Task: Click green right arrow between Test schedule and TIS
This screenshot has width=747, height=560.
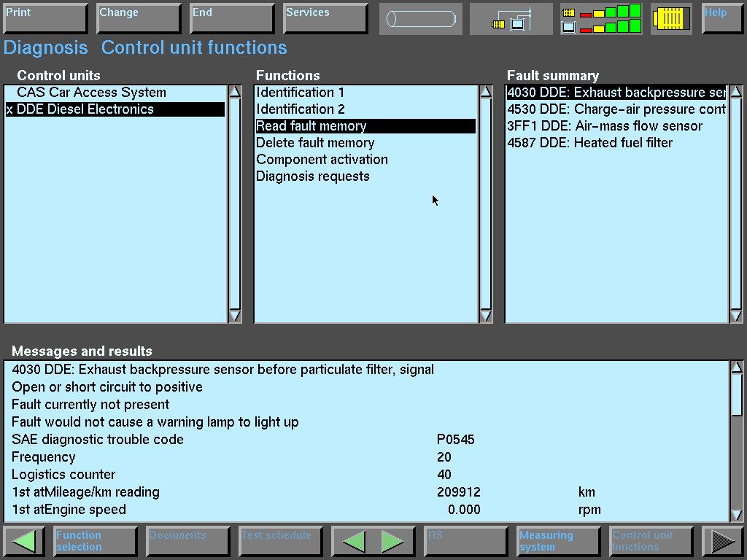Action: (x=392, y=541)
